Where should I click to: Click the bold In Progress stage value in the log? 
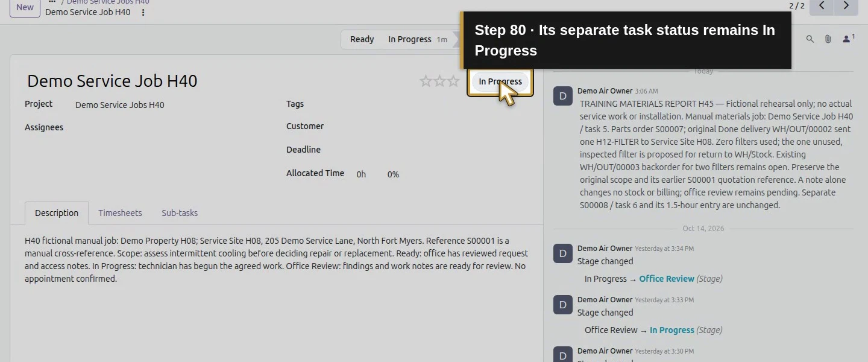672,330
